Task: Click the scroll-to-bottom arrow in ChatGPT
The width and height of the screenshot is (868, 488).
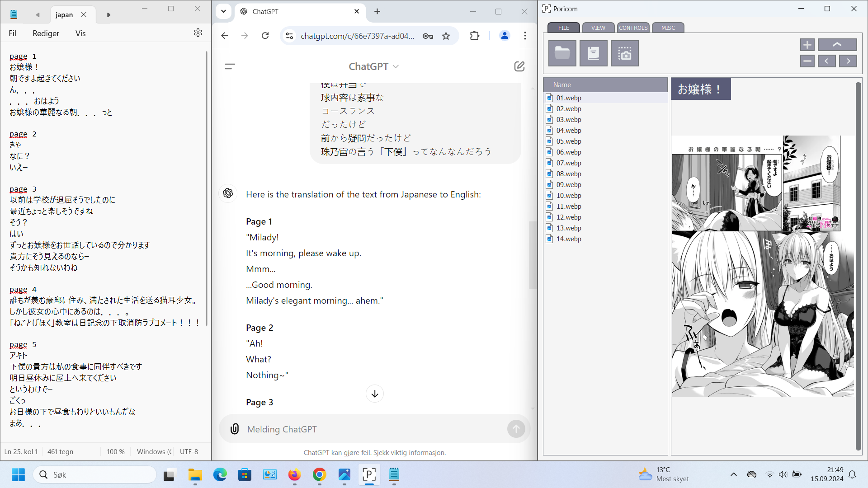Action: coord(375,394)
